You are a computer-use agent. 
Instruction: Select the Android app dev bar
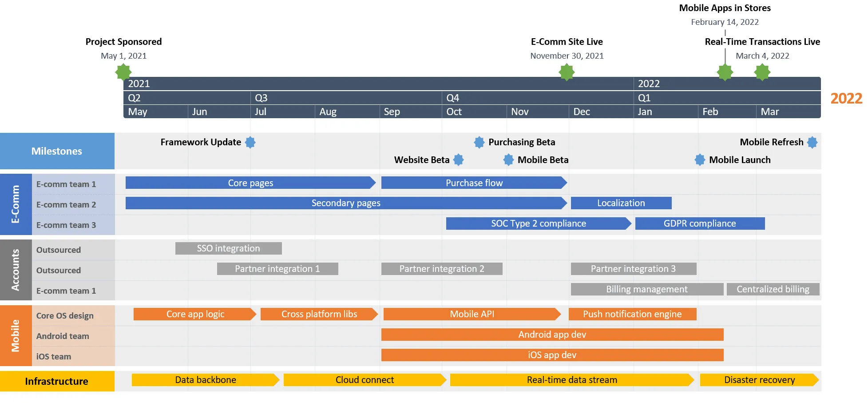(552, 335)
